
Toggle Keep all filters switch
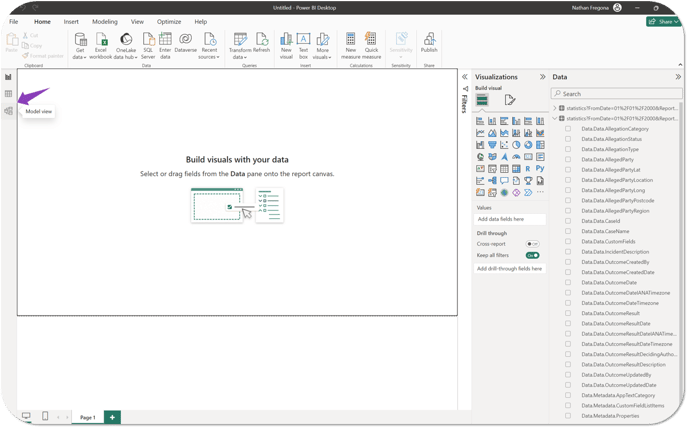tap(532, 255)
